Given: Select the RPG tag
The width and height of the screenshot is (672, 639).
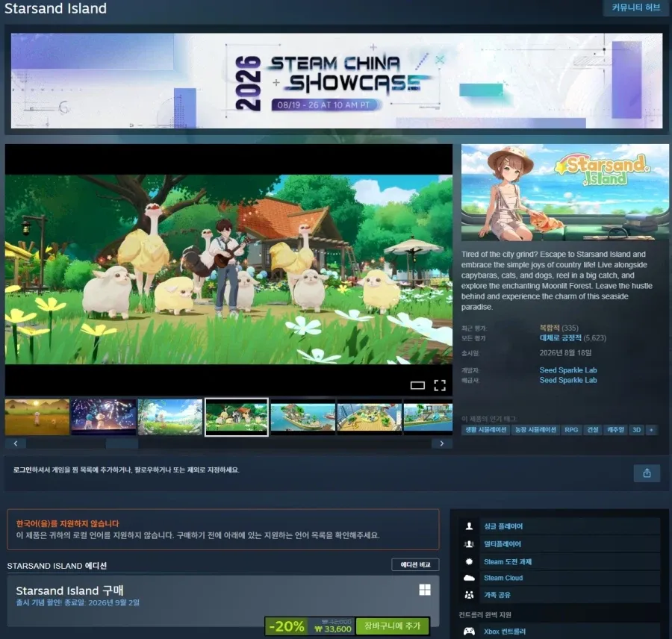Looking at the screenshot, I should click(571, 430).
